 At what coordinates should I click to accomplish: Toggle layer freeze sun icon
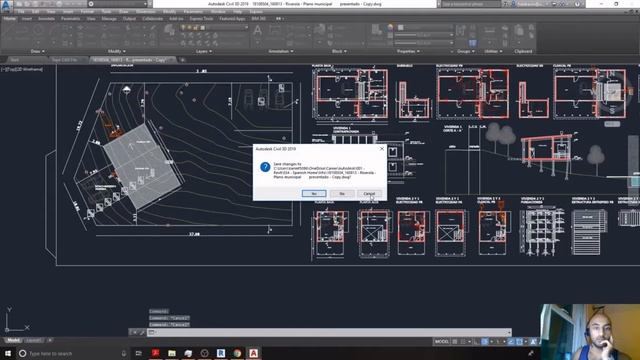pyautogui.click(x=189, y=28)
